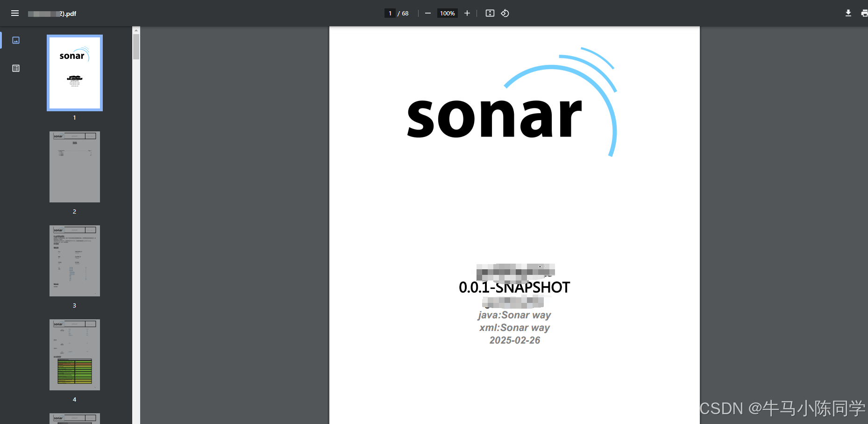Image resolution: width=868 pixels, height=424 pixels.
Task: Click the "xml:Sonar way" text
Action: (x=514, y=328)
